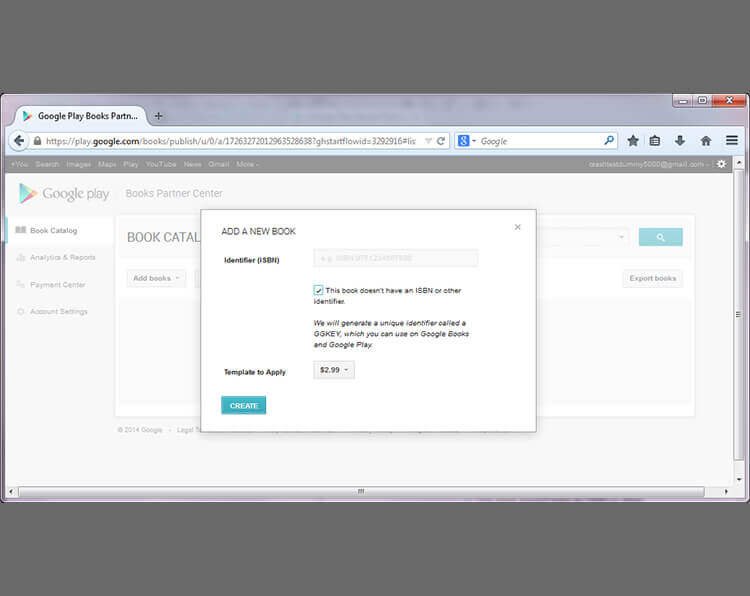The height and width of the screenshot is (596, 750).
Task: Click the magnifier in the browser search box
Action: pyautogui.click(x=609, y=141)
